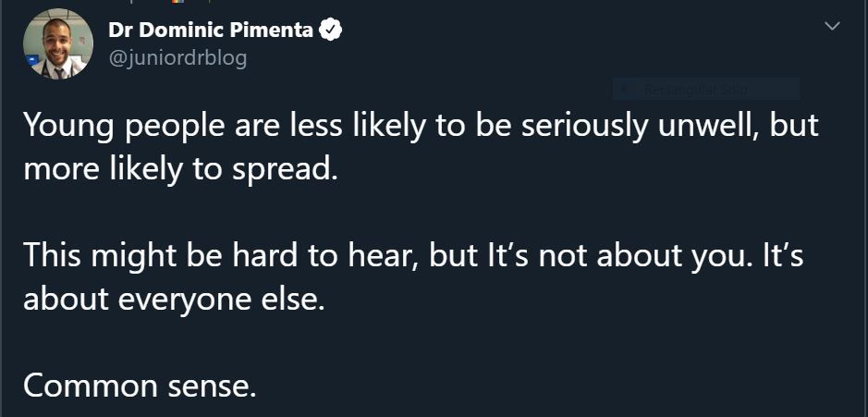The height and width of the screenshot is (417, 868).
Task: Open the @juniordrblog handle link
Action: tap(177, 58)
